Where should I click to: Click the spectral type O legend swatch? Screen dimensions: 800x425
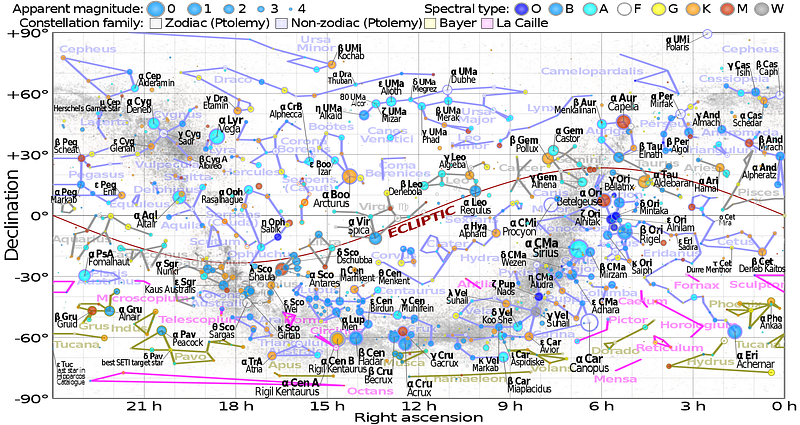click(x=520, y=9)
